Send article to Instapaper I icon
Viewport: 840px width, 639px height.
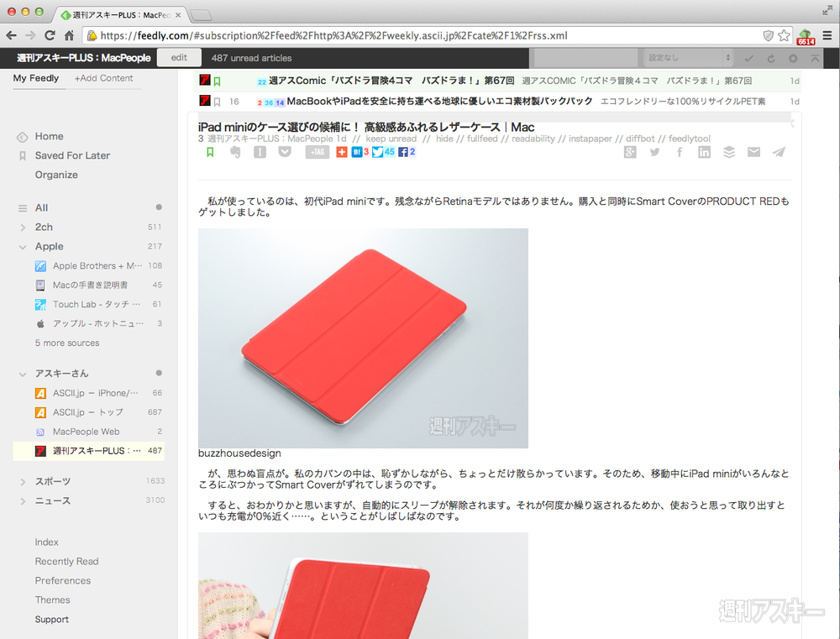tap(260, 152)
